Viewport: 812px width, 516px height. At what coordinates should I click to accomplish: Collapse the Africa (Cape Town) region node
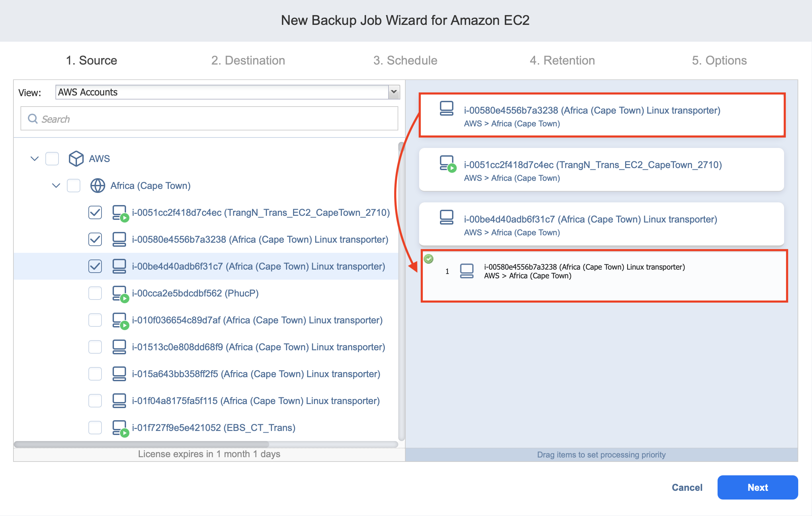click(x=56, y=186)
